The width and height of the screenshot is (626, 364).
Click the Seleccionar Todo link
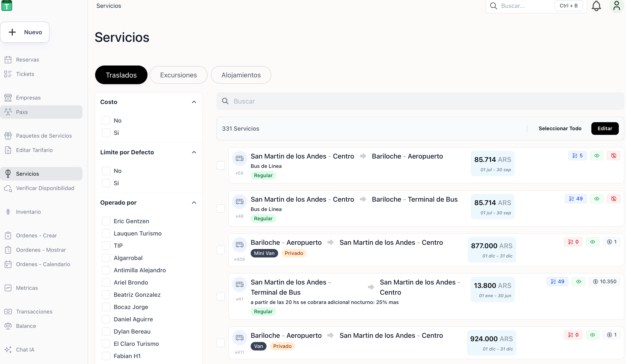coord(560,129)
